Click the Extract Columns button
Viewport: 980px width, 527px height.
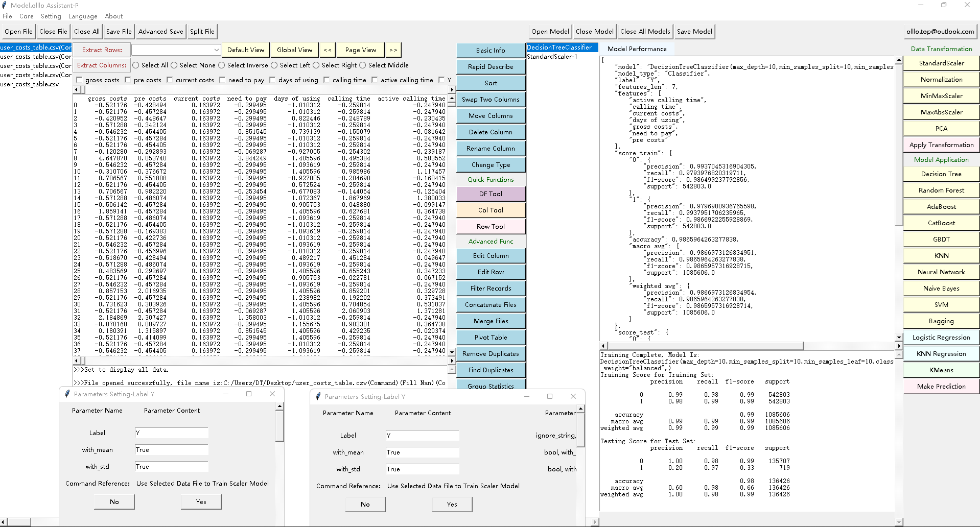[102, 65]
